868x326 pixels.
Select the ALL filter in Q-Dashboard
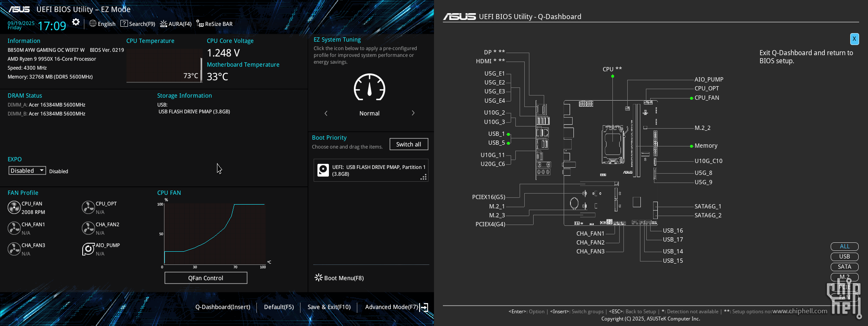click(x=844, y=247)
